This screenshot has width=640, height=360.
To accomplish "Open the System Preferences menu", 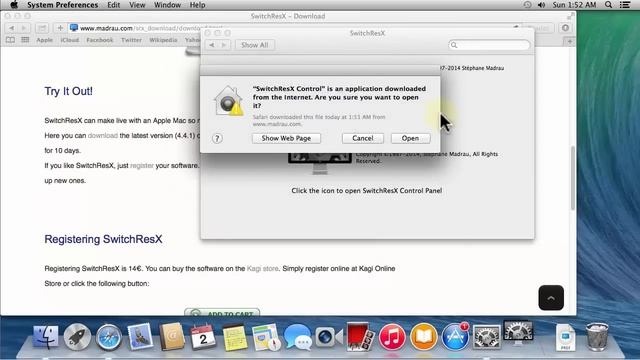I will click(62, 5).
